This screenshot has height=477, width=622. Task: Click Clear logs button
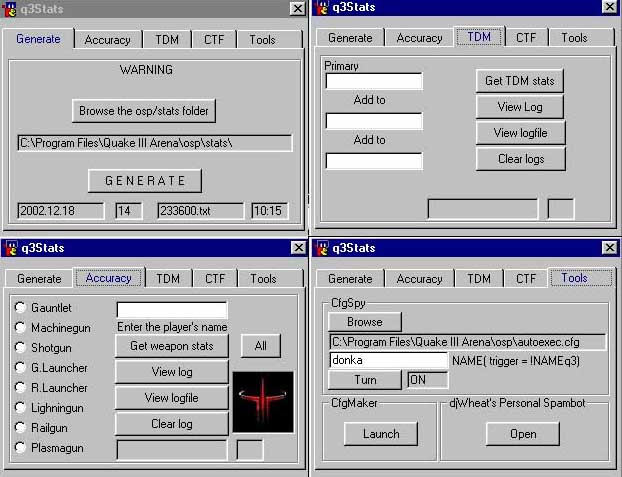[x=520, y=159]
